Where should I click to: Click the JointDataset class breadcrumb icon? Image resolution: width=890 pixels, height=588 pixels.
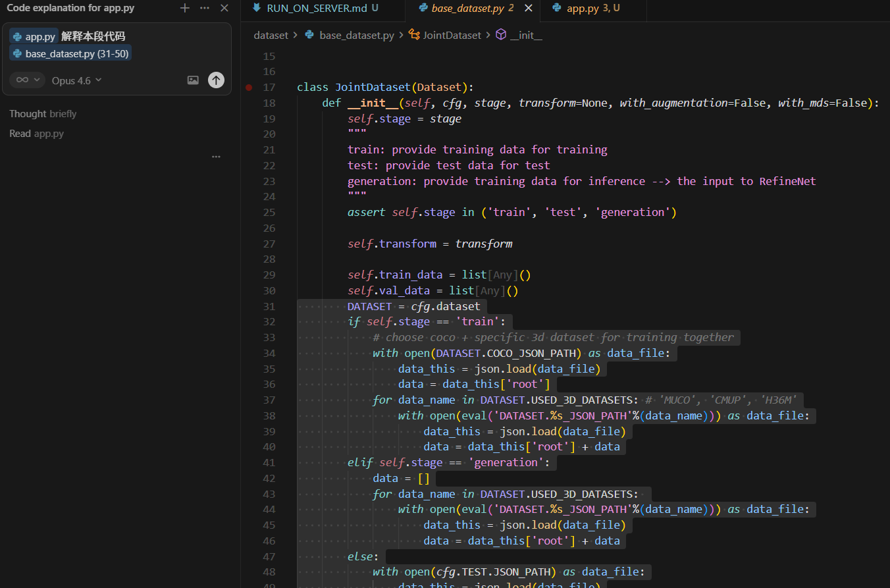[x=414, y=35]
